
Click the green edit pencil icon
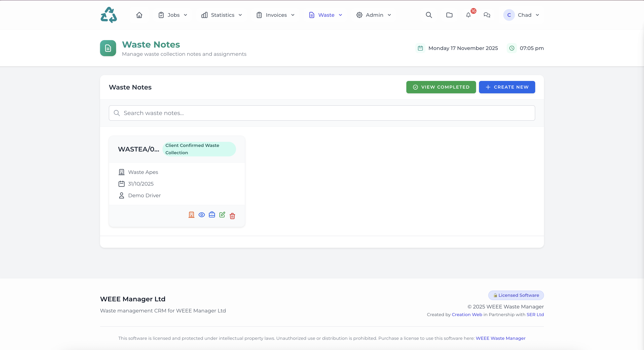pyautogui.click(x=222, y=215)
